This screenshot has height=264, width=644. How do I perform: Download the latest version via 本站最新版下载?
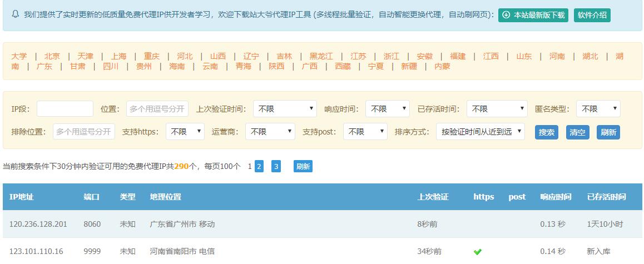533,15
